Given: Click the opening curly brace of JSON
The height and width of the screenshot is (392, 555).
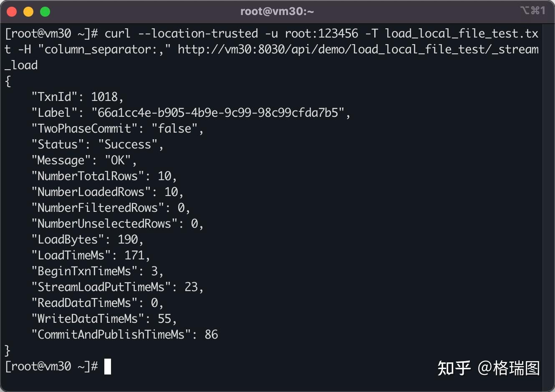Looking at the screenshot, I should pyautogui.click(x=8, y=81).
